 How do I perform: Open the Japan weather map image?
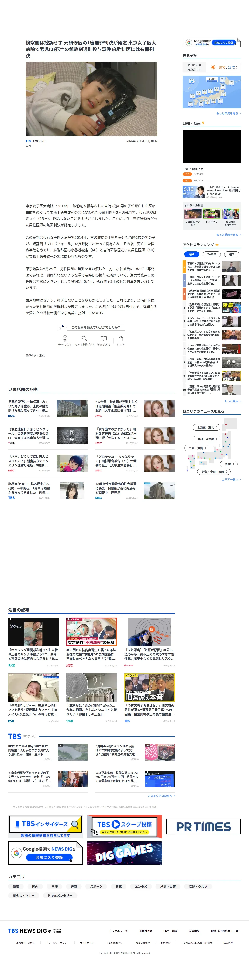[x=211, y=92]
